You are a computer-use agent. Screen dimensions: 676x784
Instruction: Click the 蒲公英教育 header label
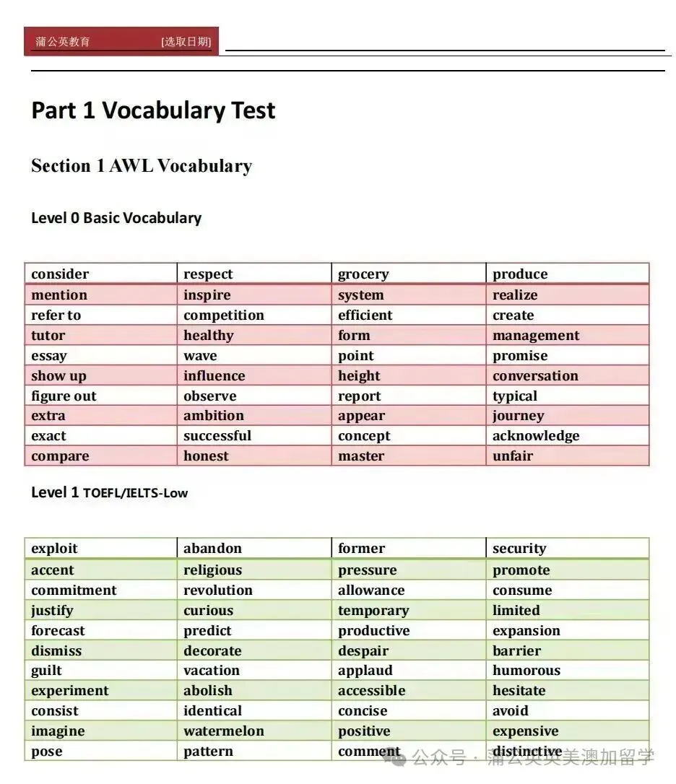(x=63, y=41)
